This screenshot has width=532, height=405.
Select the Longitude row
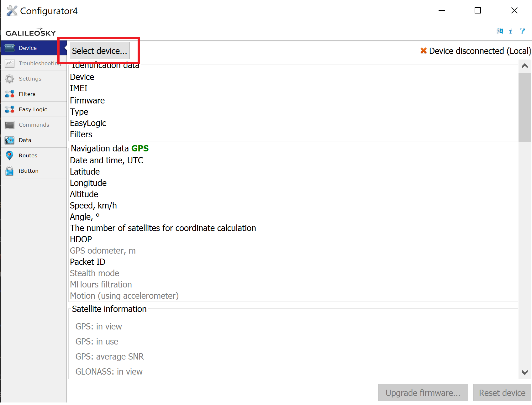click(x=88, y=183)
